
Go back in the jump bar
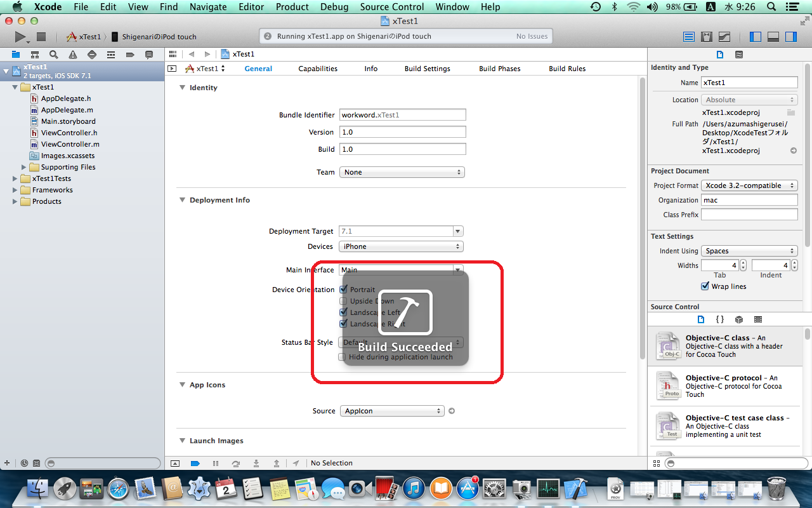(192, 55)
